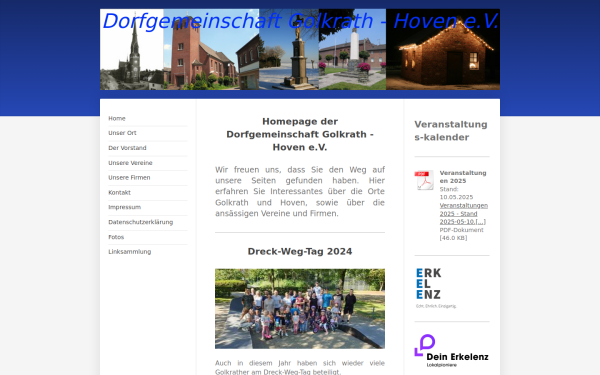Navigate to Kontakt page
Screen dimensions: 600x375
click(119, 192)
